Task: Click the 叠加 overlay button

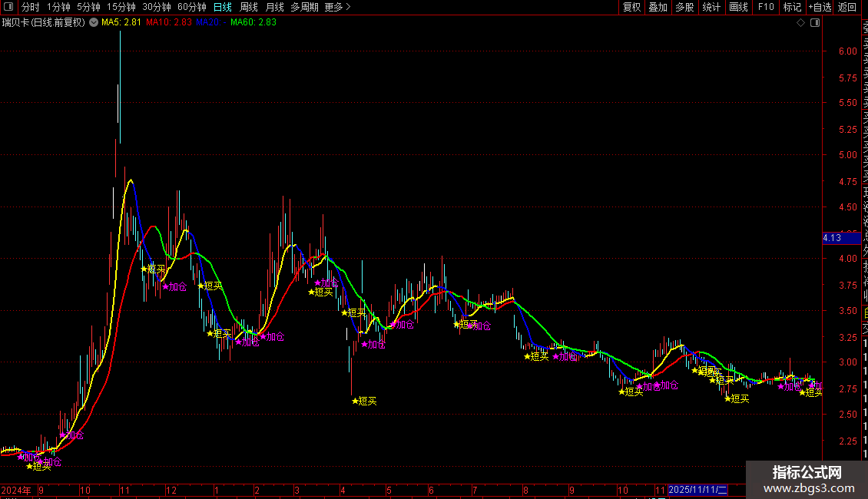Action: click(x=658, y=7)
